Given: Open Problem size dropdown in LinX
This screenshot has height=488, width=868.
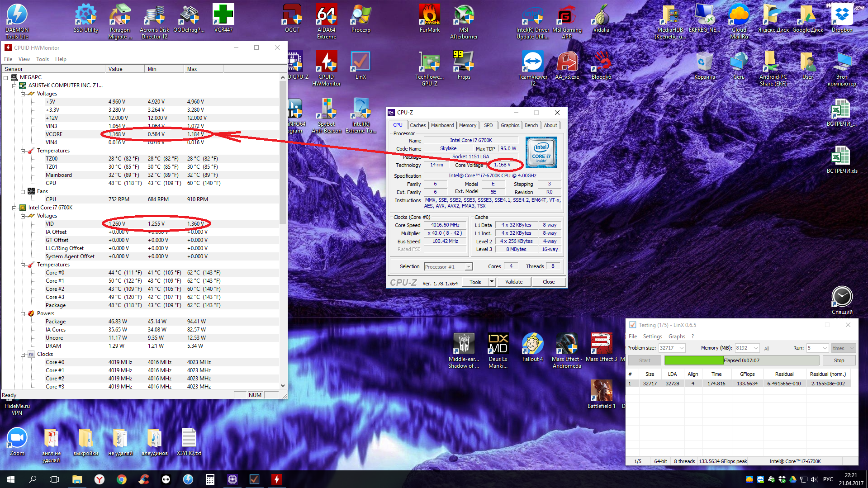Looking at the screenshot, I should click(x=672, y=348).
